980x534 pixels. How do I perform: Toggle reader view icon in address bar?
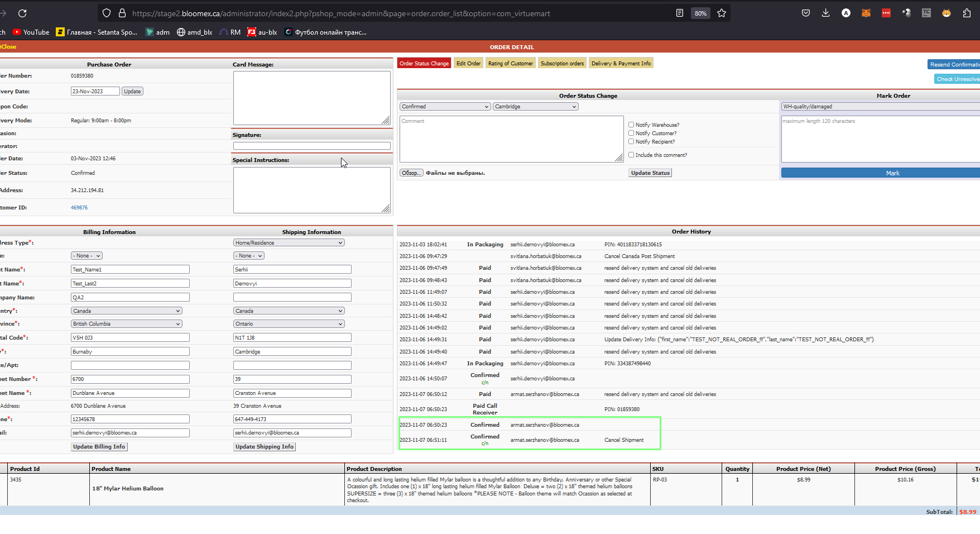[x=679, y=13]
